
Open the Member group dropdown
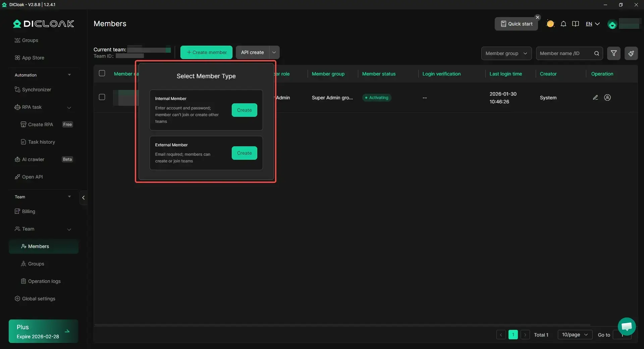click(506, 53)
